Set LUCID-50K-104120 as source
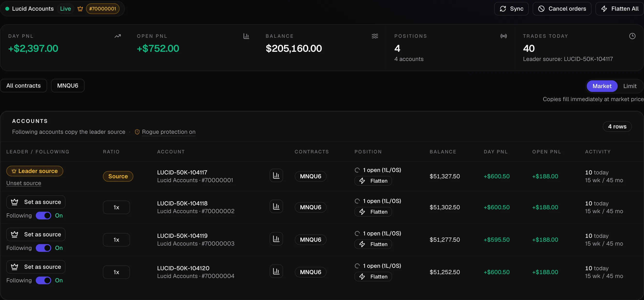 (36, 267)
